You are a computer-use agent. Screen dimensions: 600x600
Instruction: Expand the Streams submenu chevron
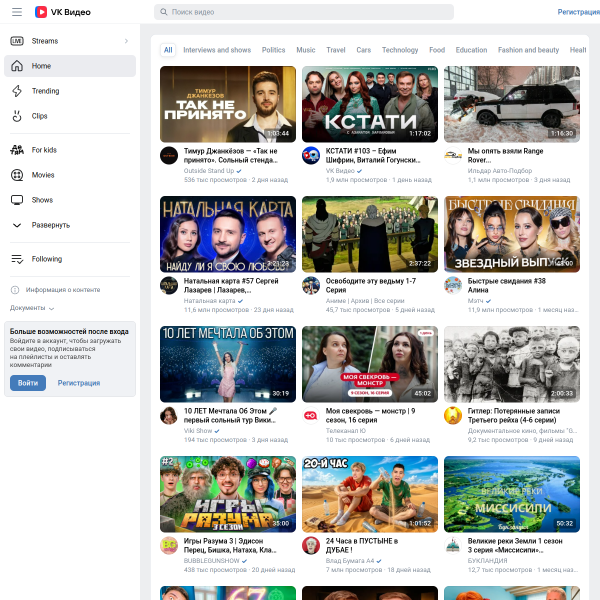[126, 41]
